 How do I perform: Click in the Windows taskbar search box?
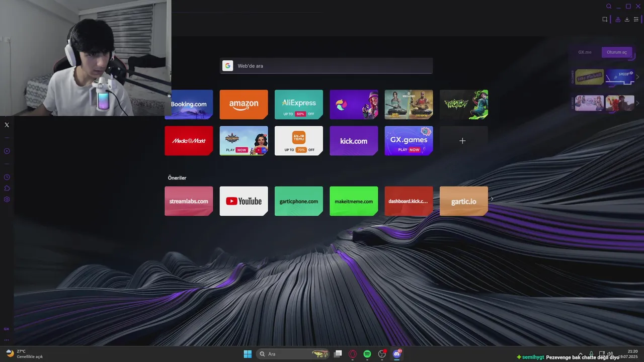pos(293,354)
